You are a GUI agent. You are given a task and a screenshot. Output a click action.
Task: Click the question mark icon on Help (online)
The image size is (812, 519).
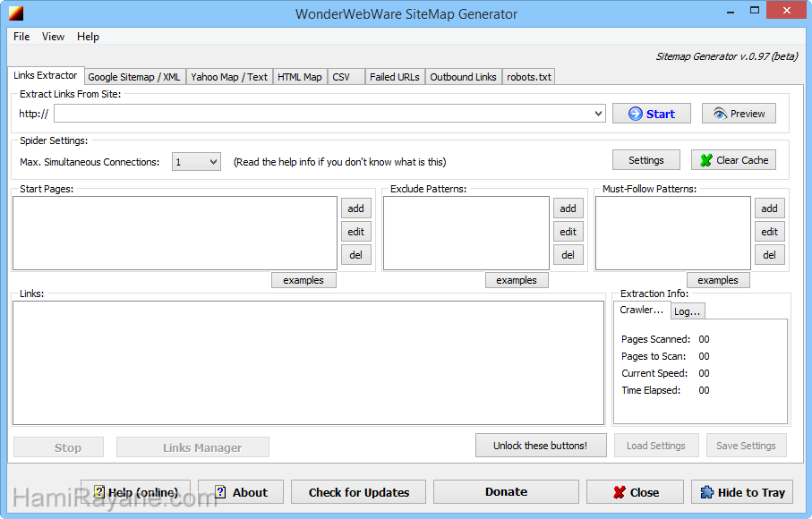pyautogui.click(x=99, y=492)
